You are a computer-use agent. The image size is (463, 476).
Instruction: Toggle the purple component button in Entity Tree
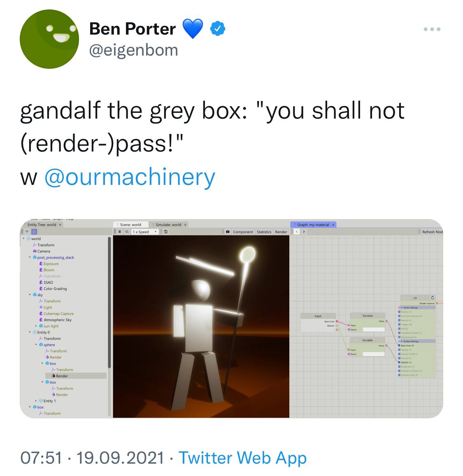tap(34, 232)
